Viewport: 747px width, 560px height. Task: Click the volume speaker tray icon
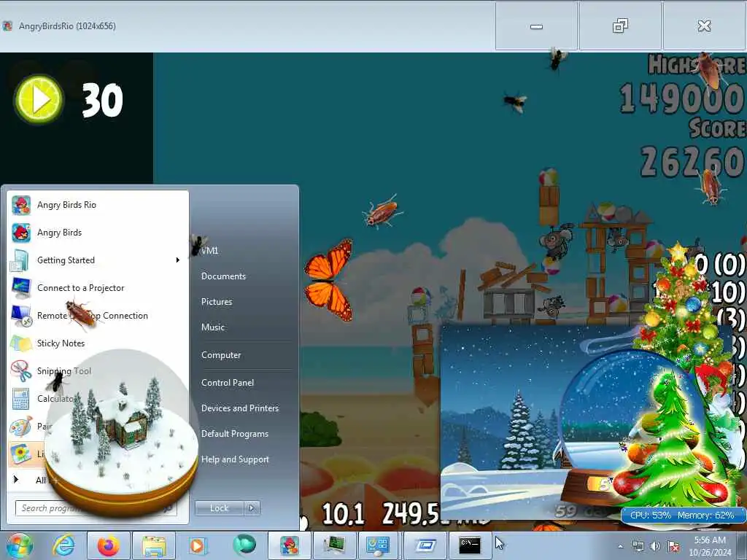(x=656, y=546)
